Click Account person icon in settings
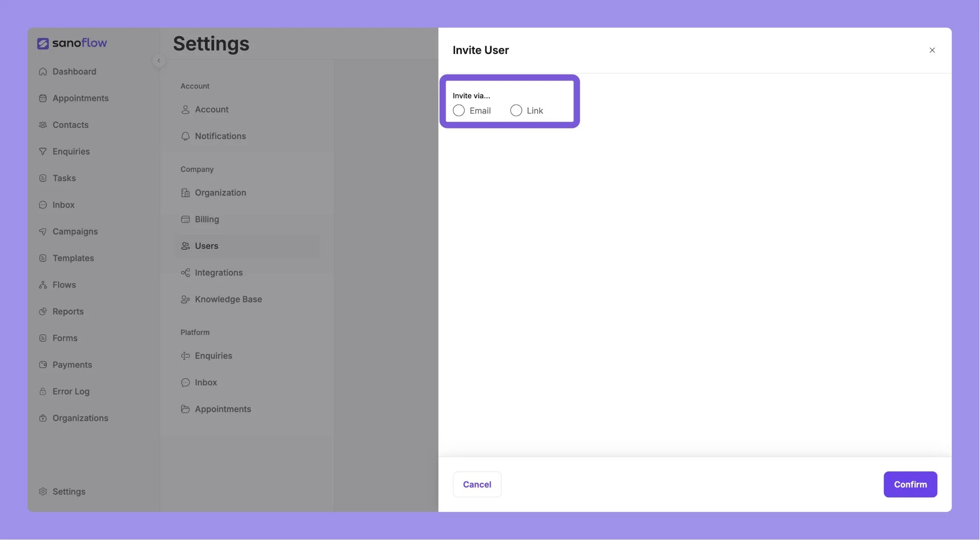 tap(185, 110)
